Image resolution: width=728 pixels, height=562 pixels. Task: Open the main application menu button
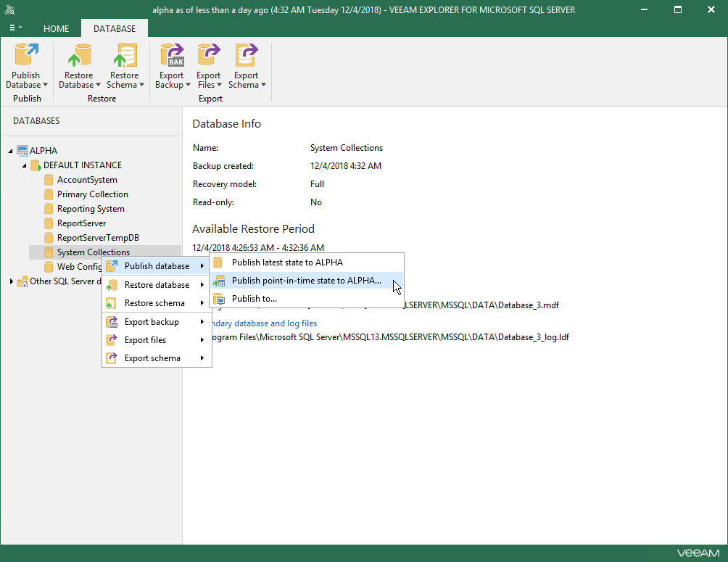point(15,28)
